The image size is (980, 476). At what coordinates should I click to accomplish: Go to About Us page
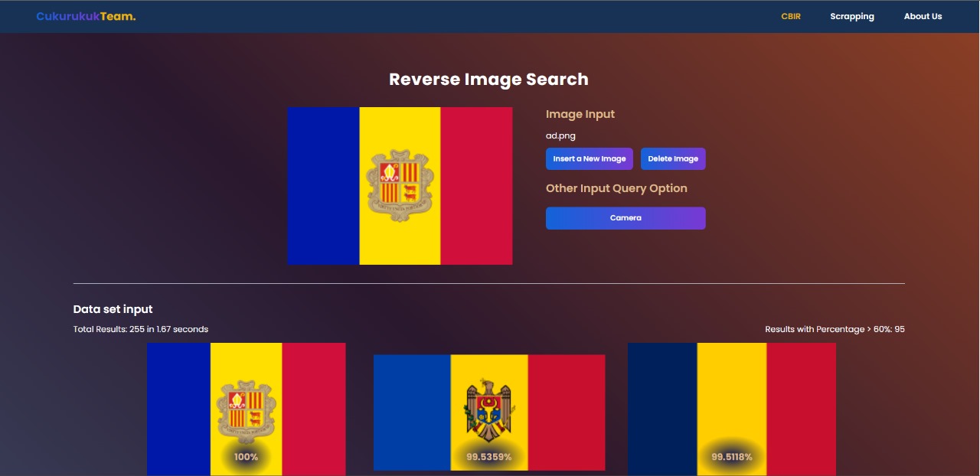tap(923, 16)
